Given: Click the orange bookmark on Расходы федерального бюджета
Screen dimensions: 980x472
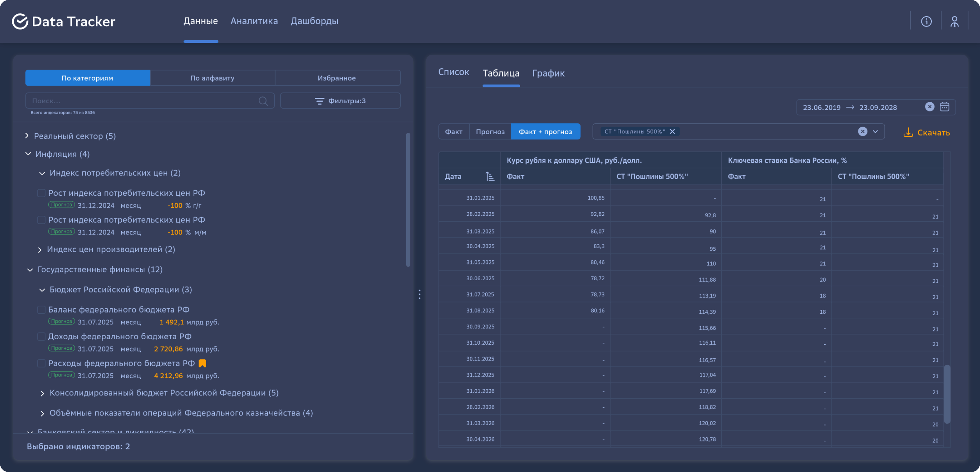Looking at the screenshot, I should pos(203,363).
